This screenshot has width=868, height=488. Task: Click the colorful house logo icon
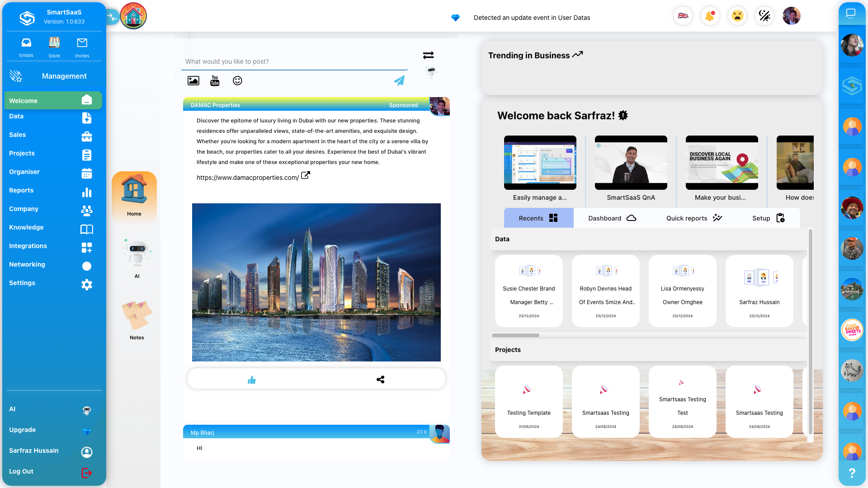coord(133,16)
